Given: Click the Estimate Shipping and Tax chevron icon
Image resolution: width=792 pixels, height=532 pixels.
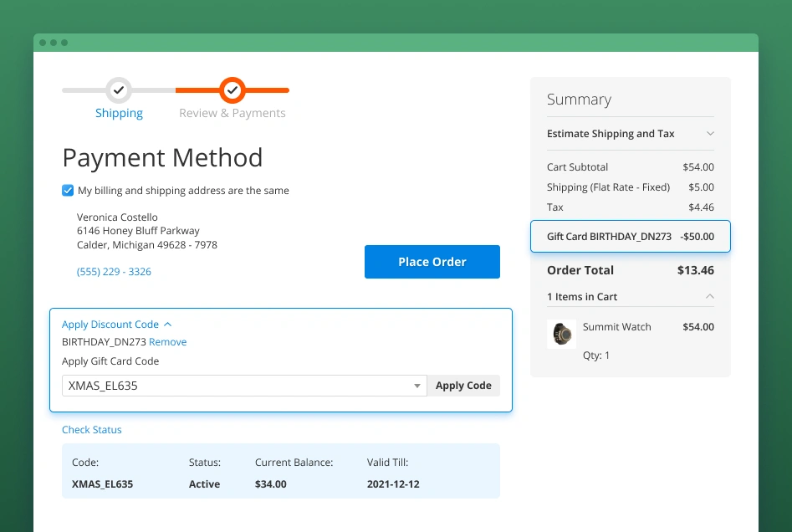Looking at the screenshot, I should (x=709, y=133).
